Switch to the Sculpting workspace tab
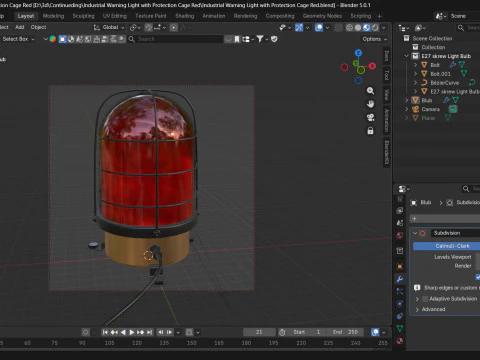Screen dimensions: 480x360 click(83, 16)
